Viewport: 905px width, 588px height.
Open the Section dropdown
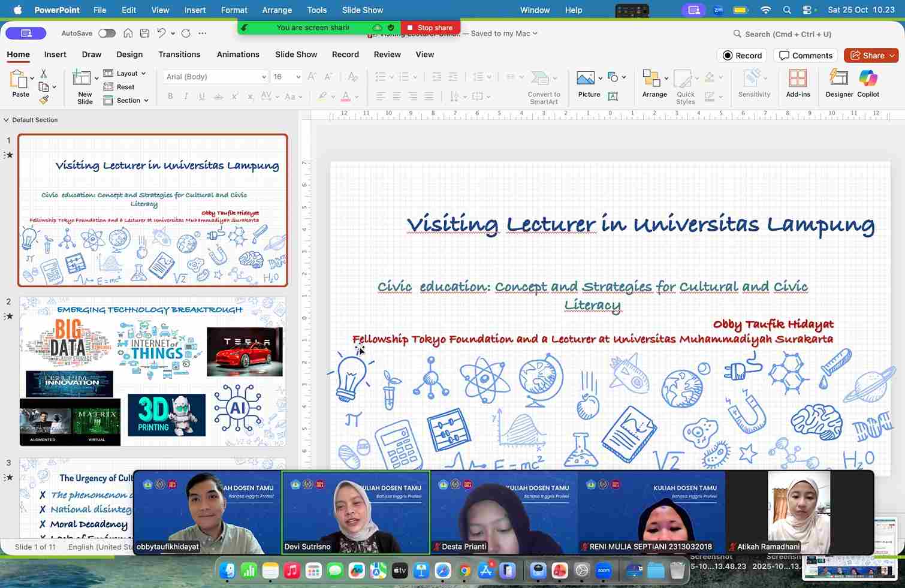[126, 101]
